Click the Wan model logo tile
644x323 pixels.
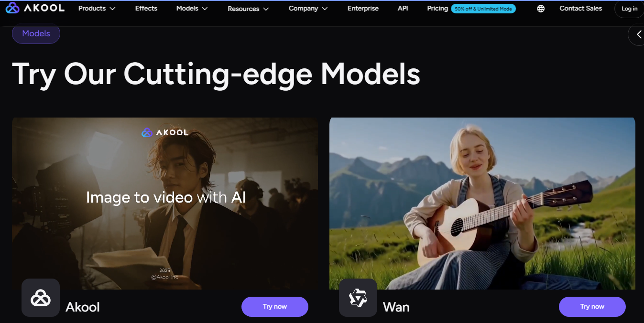click(358, 298)
